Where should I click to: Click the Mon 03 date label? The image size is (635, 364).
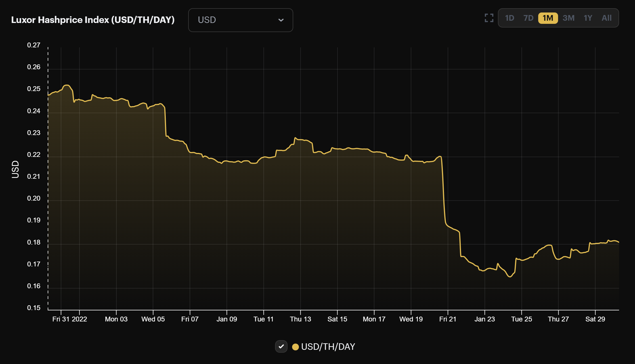click(x=116, y=319)
